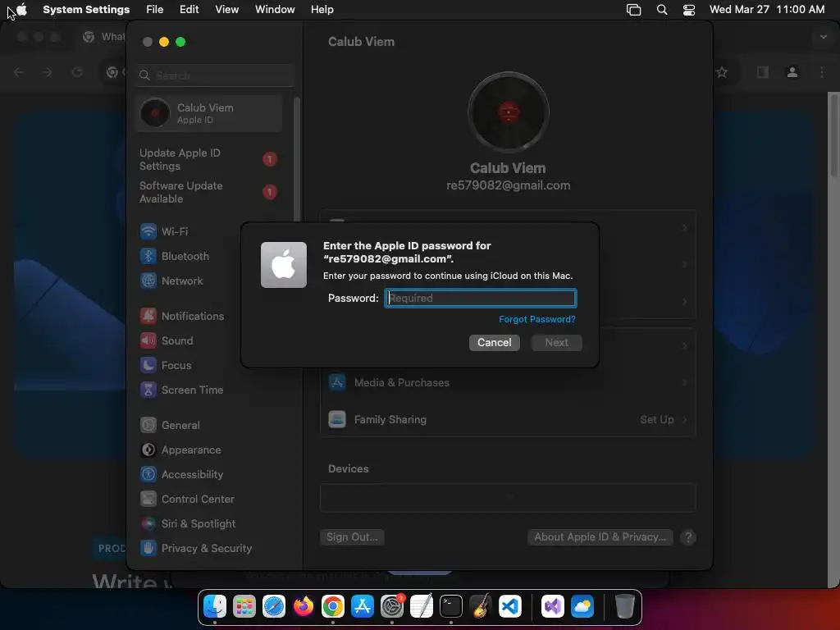Click the Sign Out... button

point(352,536)
